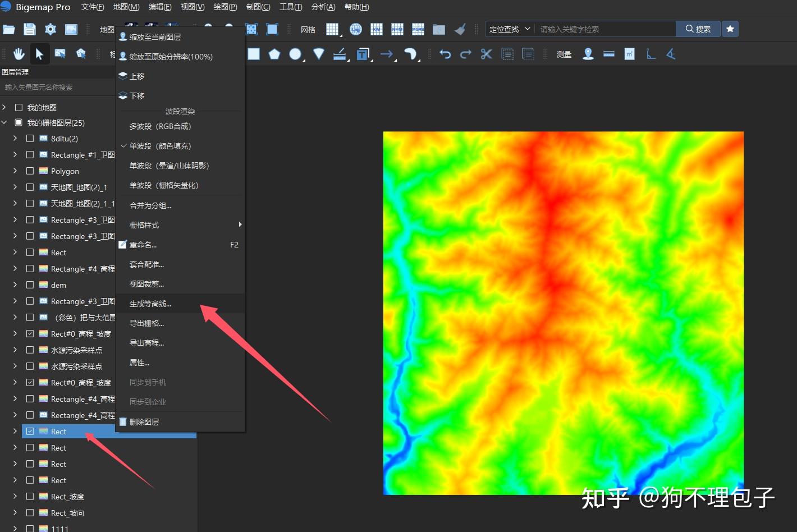This screenshot has height=532, width=797.
Task: Choose 视图裁剪... from context menu
Action: (180, 284)
